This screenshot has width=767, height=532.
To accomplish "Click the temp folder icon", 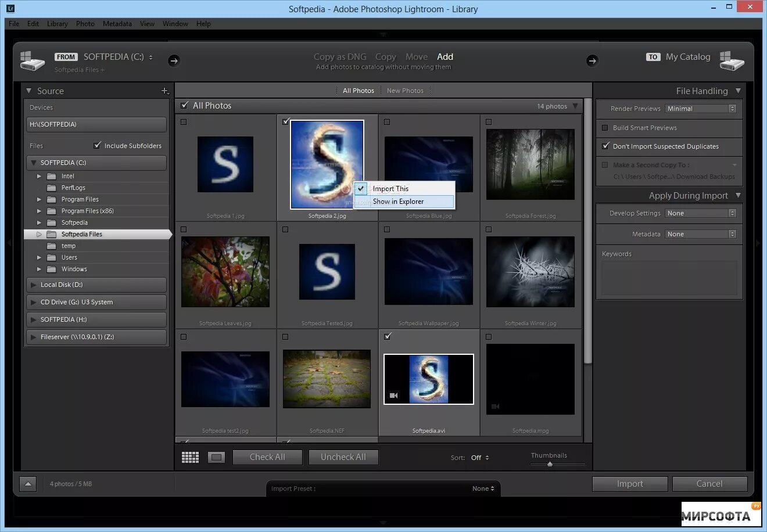I will (x=52, y=246).
